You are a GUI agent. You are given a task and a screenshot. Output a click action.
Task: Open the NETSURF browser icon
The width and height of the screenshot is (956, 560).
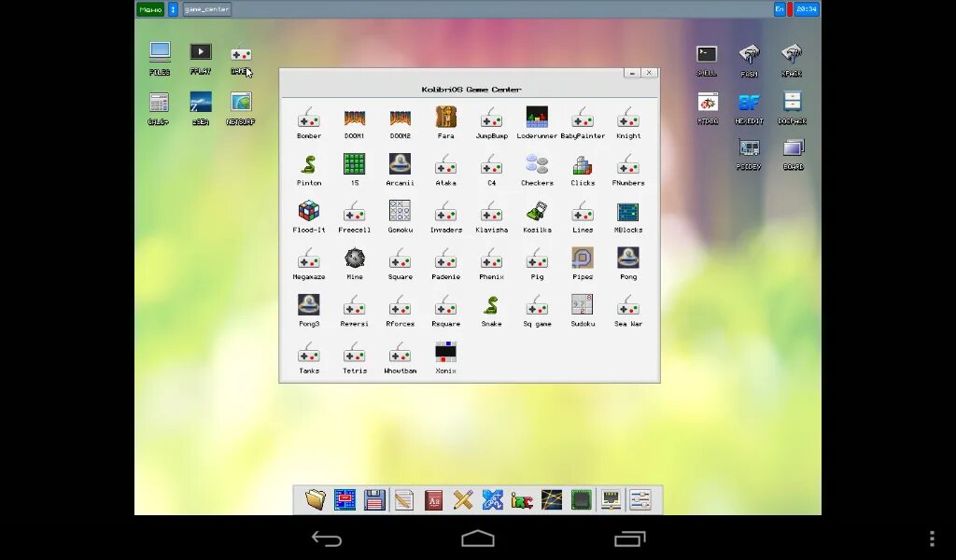point(240,99)
